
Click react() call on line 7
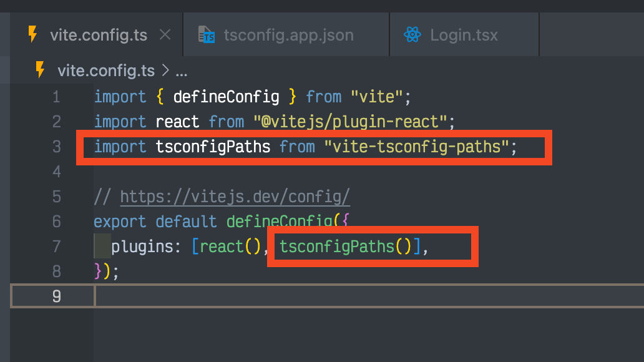230,247
